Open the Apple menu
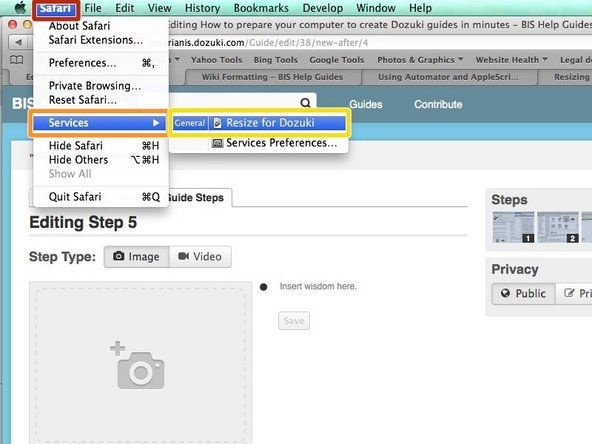 tap(20, 8)
